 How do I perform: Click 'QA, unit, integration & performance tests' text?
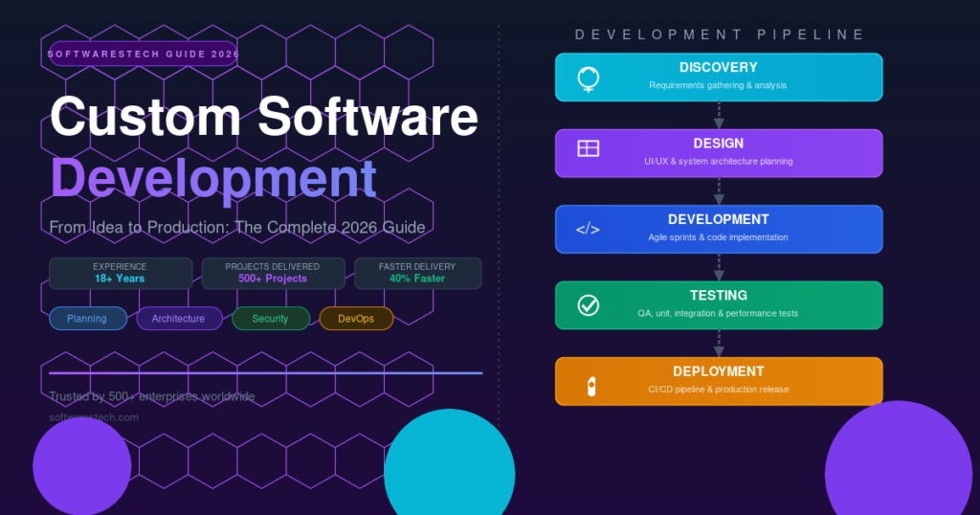click(x=718, y=313)
